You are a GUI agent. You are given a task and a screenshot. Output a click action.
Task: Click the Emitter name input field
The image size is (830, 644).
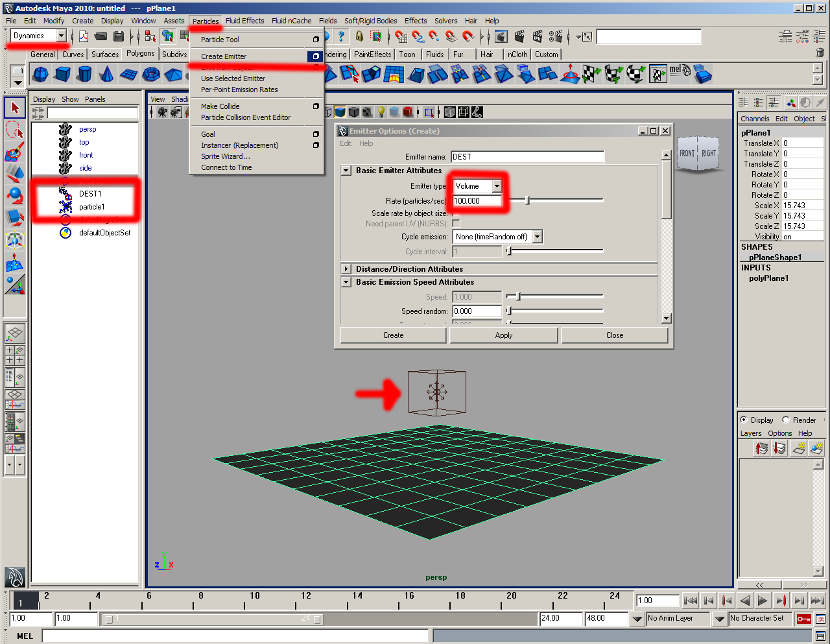pyautogui.click(x=527, y=157)
